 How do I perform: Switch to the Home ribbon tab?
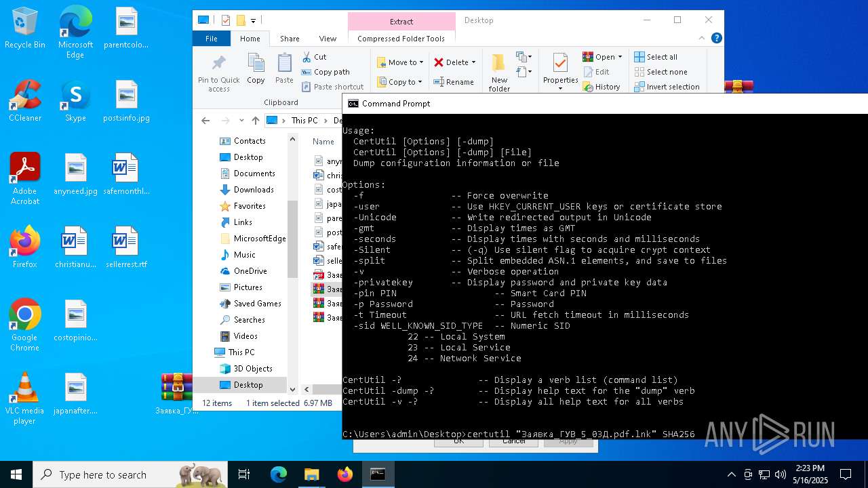coord(250,39)
